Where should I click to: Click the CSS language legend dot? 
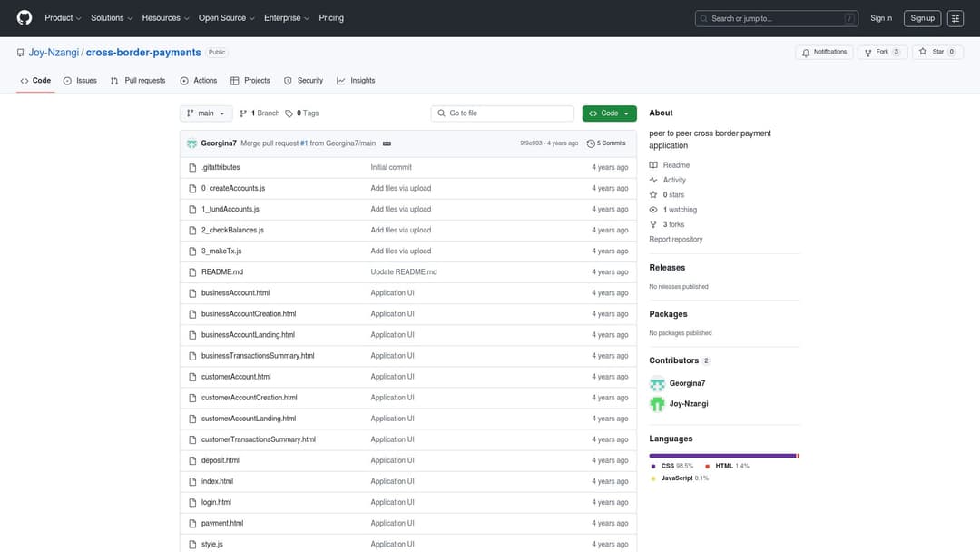coord(653,467)
